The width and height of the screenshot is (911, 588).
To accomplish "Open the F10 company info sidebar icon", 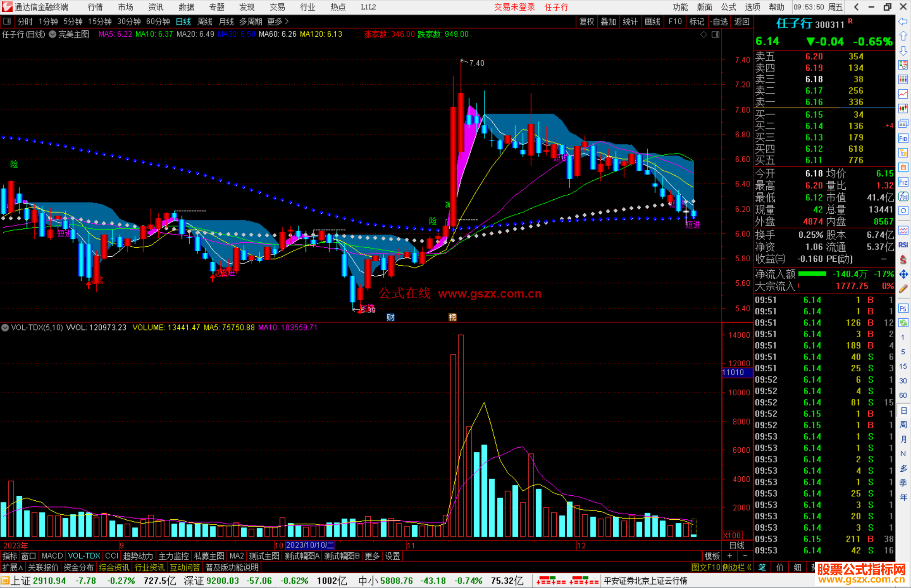I will pyautogui.click(x=903, y=139).
